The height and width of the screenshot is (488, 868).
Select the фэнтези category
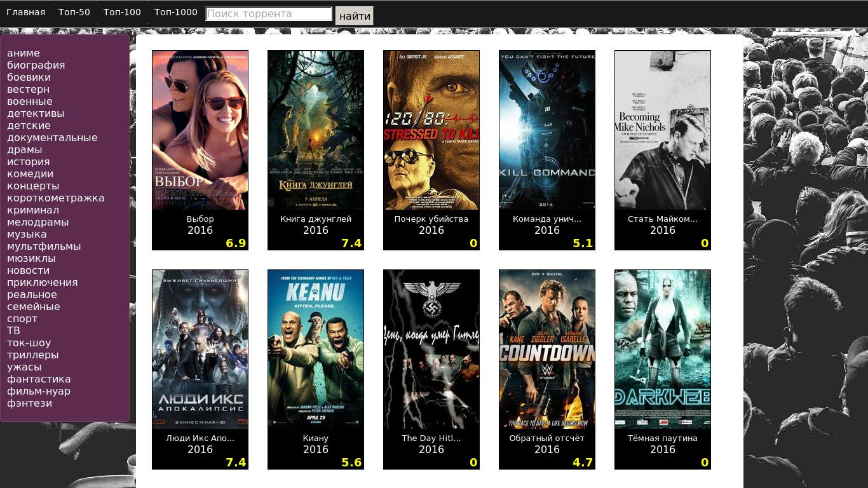pyautogui.click(x=30, y=403)
